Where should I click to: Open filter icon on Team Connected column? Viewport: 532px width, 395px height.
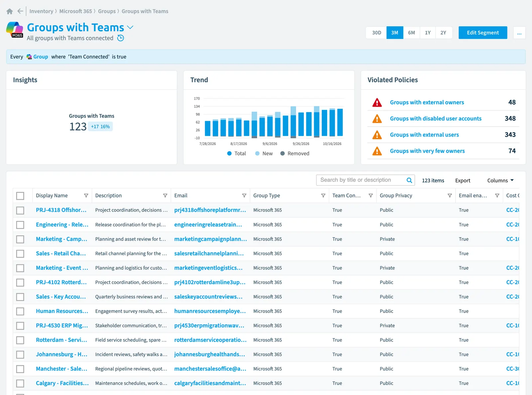pyautogui.click(x=371, y=196)
